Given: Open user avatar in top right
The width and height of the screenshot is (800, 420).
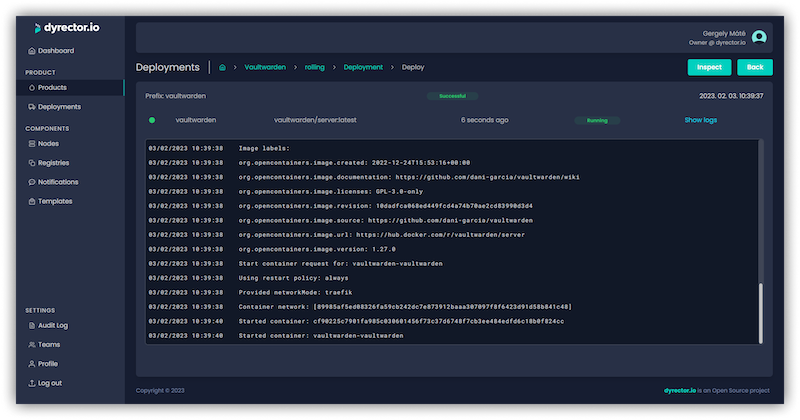Looking at the screenshot, I should [x=759, y=37].
